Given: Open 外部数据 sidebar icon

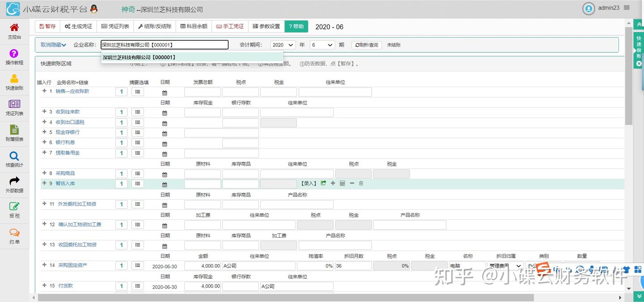Looking at the screenshot, I should [14, 185].
